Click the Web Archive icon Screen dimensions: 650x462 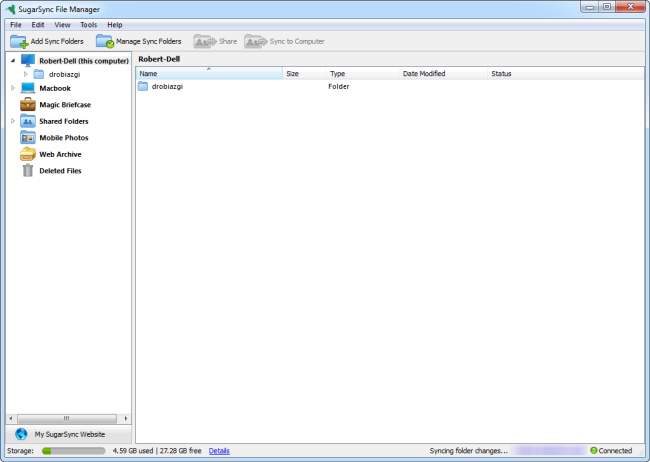click(x=28, y=154)
